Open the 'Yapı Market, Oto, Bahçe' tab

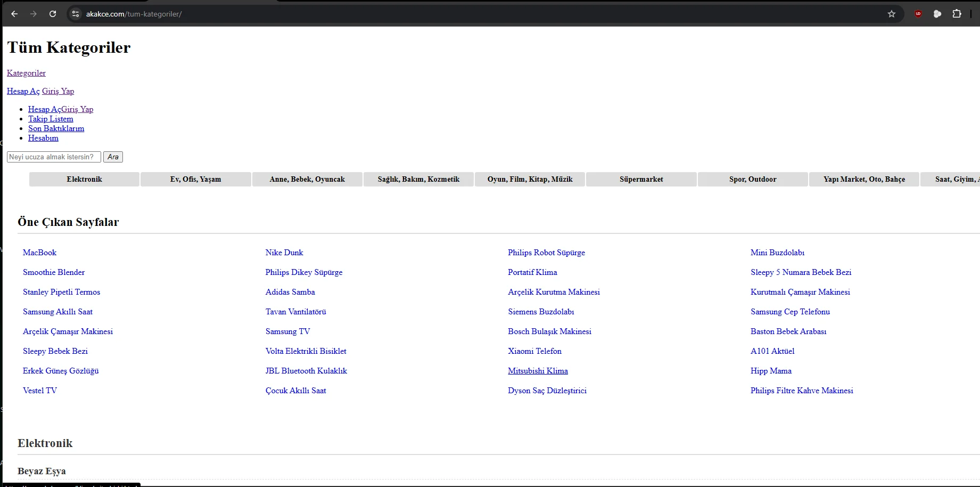click(x=864, y=179)
